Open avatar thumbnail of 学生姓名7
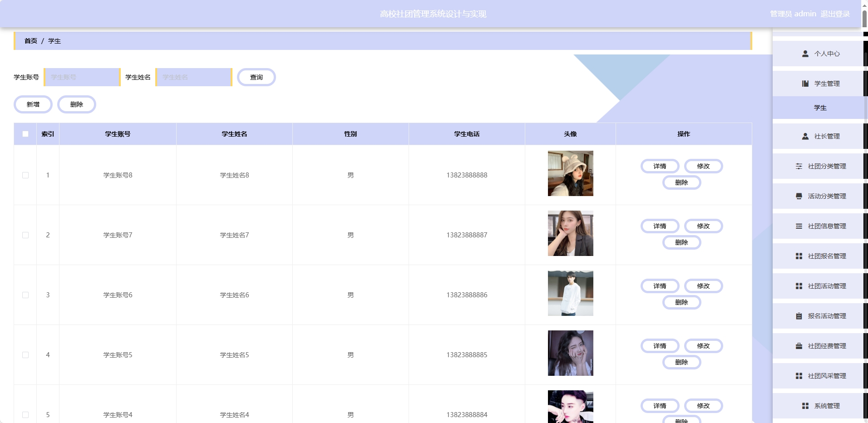This screenshot has width=868, height=423. coord(570,233)
